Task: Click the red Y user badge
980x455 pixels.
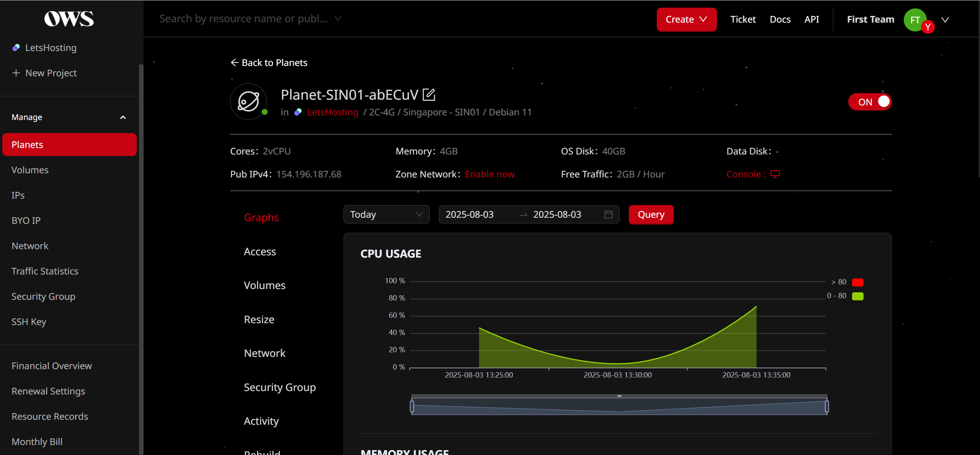Action: 928,27
